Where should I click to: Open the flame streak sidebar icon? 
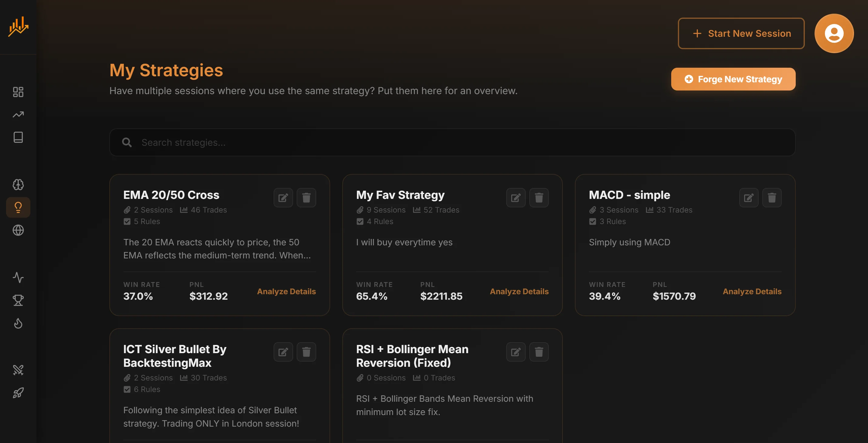[18, 323]
